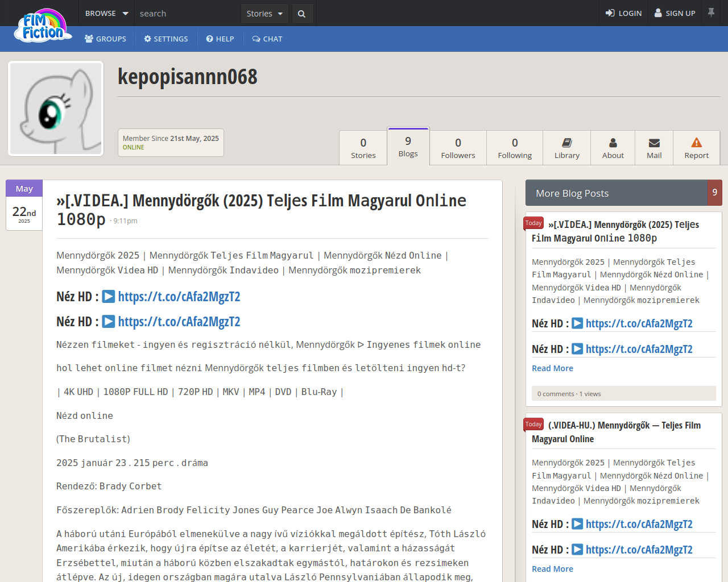The image size is (728, 582).
Task: Click the FIMFiction rainbow logo
Action: [x=43, y=26]
